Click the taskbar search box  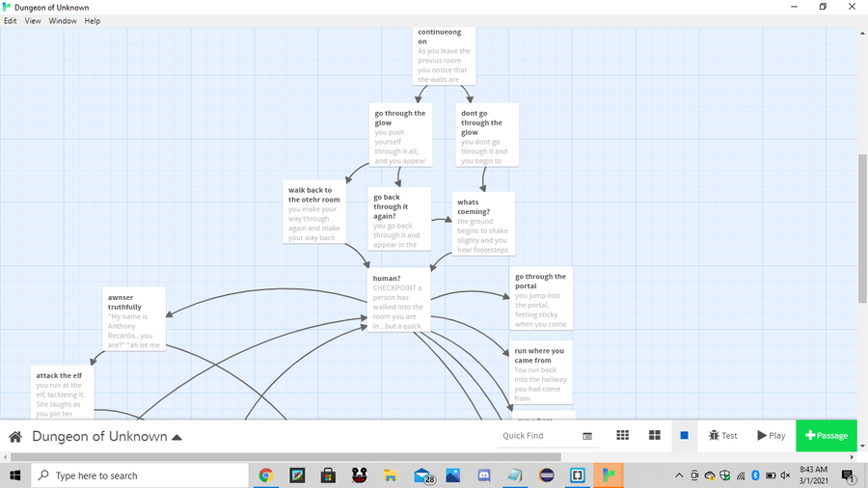[x=139, y=475]
